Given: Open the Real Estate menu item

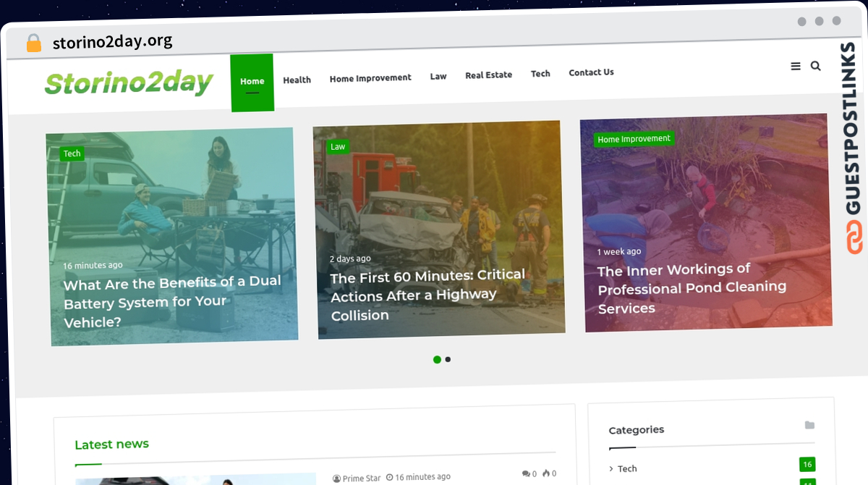Looking at the screenshot, I should click(x=488, y=75).
